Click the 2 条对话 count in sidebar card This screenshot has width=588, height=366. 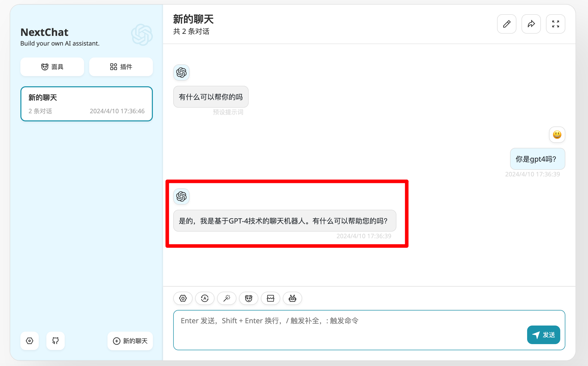[x=40, y=111]
